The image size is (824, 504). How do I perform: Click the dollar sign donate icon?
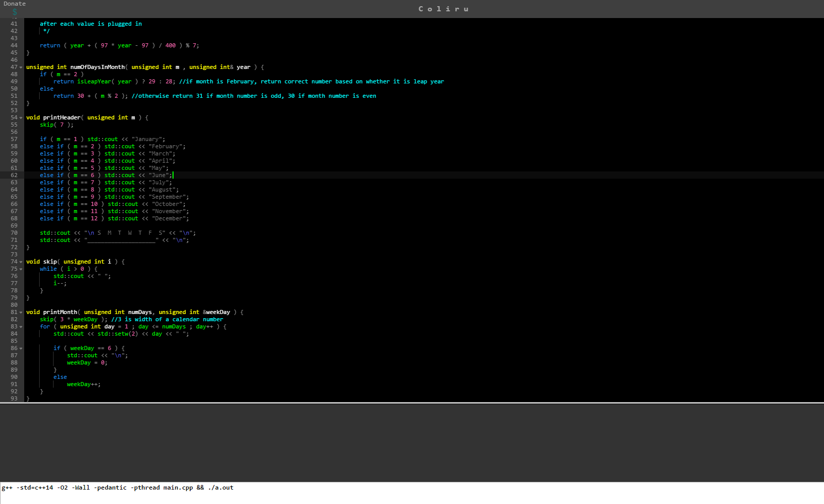point(14,12)
